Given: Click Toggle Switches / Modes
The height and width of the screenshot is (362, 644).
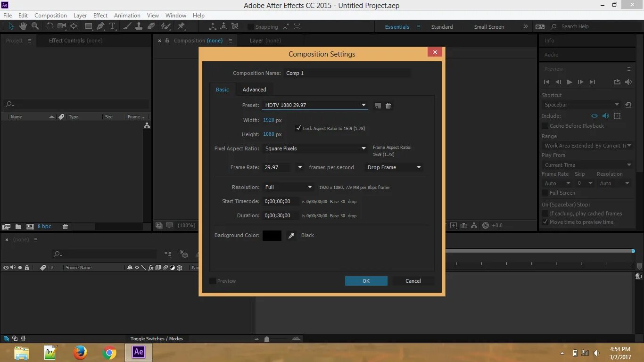Looking at the screenshot, I should point(157,339).
